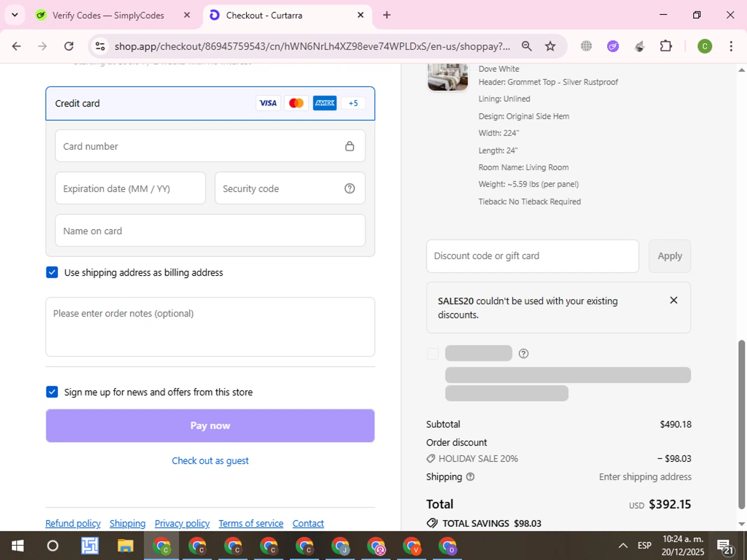Click the order notes text area
This screenshot has height=560, width=747.
tap(210, 327)
